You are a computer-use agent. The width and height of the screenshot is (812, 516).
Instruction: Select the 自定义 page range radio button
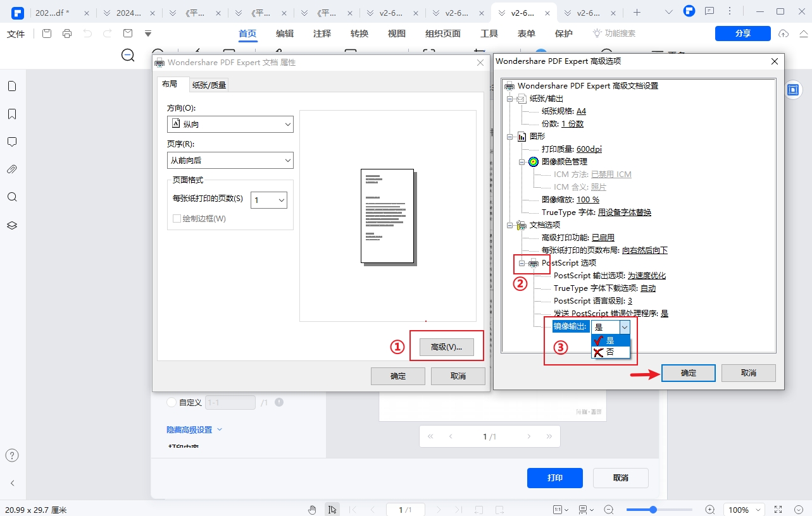click(x=171, y=402)
